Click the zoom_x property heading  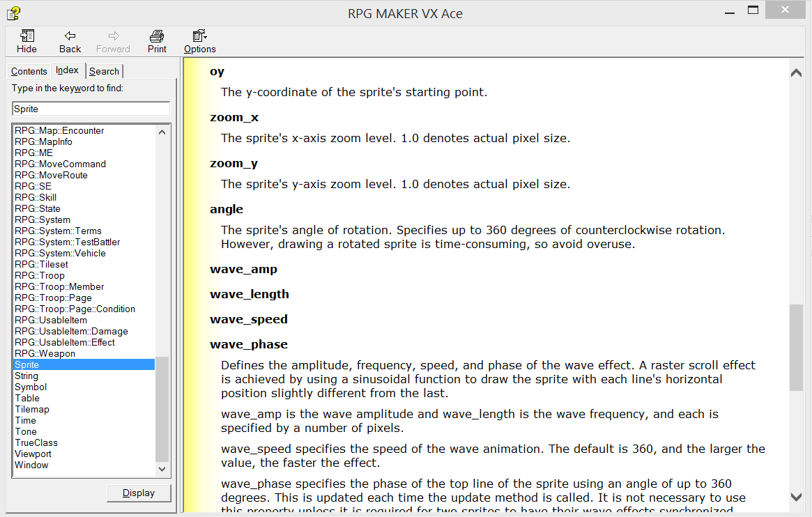tap(234, 118)
